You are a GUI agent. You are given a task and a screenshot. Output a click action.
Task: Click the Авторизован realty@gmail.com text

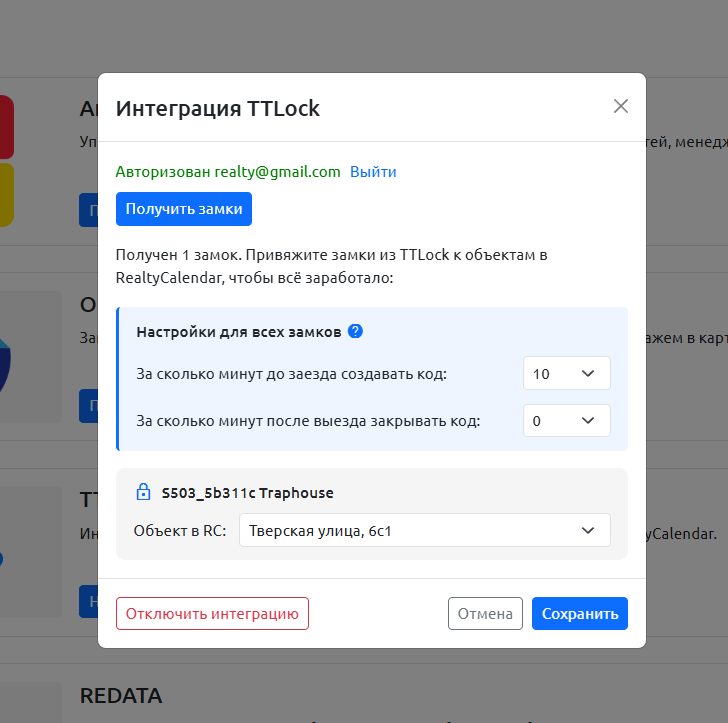(x=228, y=172)
